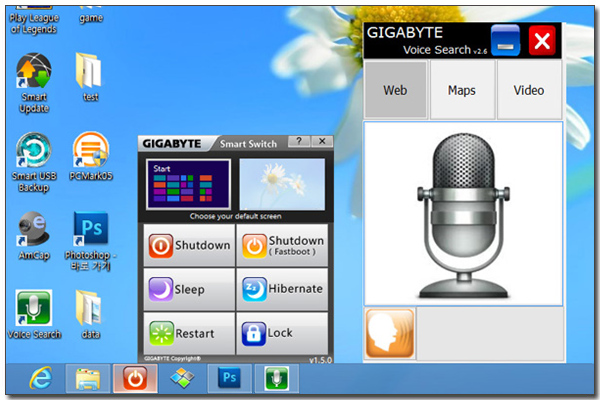The image size is (600, 400).
Task: Open the Smart Update desktop shortcut
Action: point(34,83)
